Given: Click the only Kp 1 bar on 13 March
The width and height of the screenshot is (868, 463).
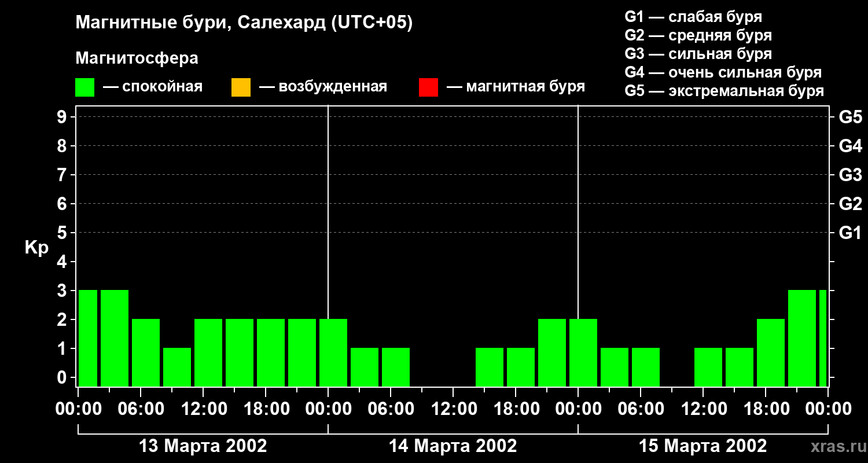Looking at the screenshot, I should coord(177,367).
